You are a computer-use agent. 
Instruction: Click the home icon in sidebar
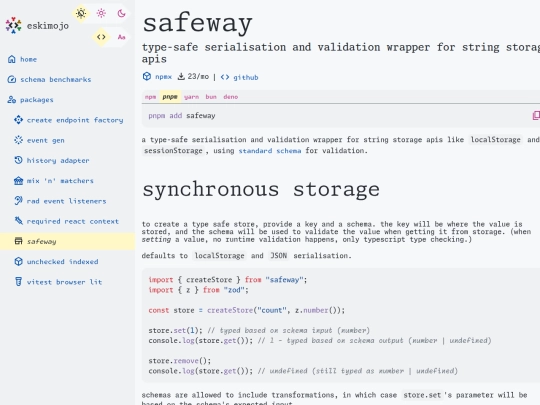[x=12, y=59]
